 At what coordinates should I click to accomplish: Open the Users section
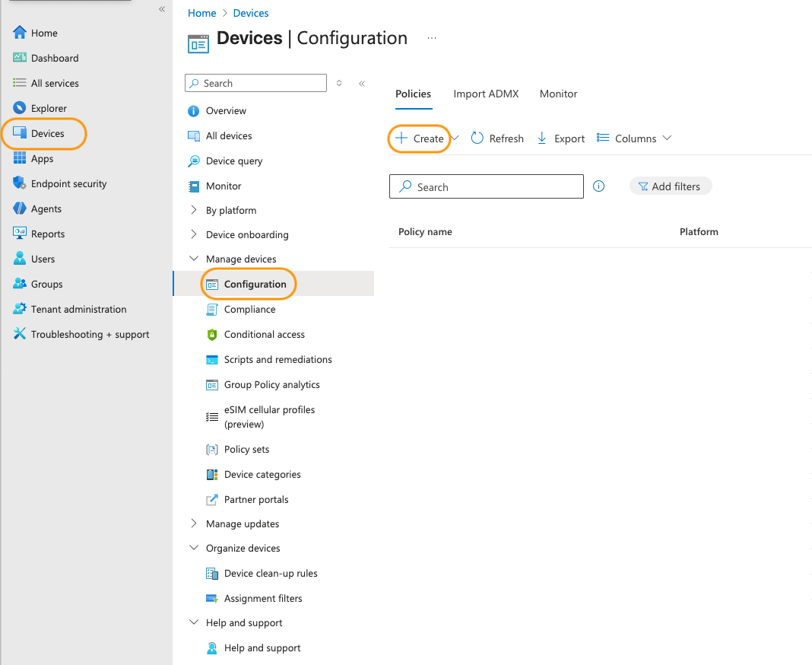(x=44, y=259)
